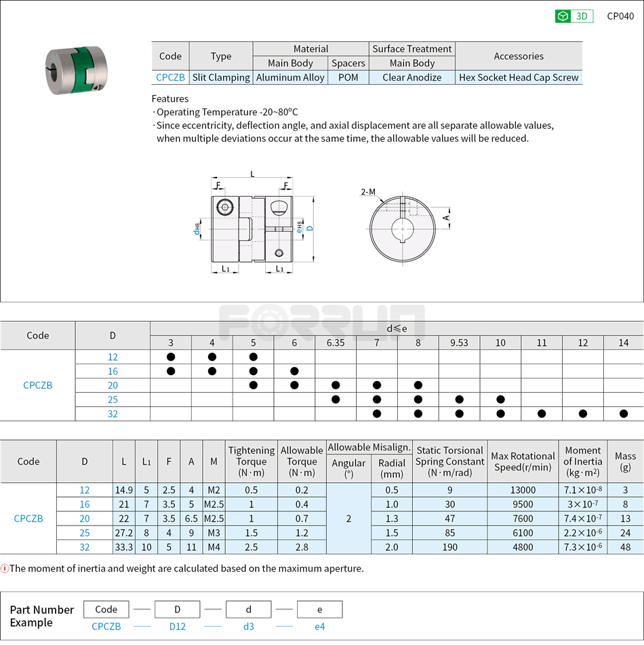
Task: Click D value 20 in specifications table
Action: [x=84, y=519]
